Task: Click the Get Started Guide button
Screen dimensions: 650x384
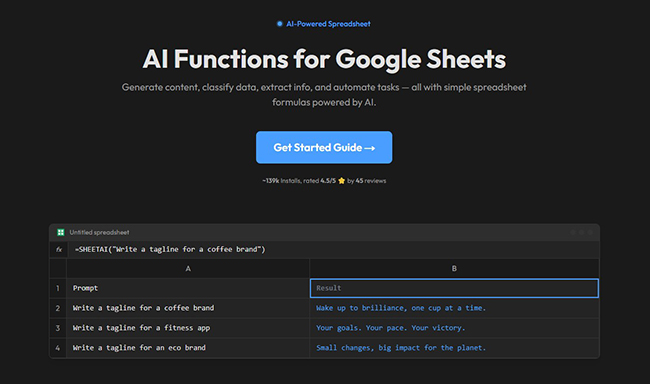Action: 324,147
